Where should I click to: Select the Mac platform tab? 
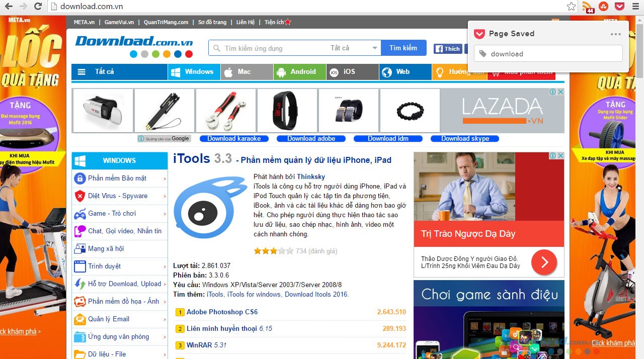coord(247,72)
